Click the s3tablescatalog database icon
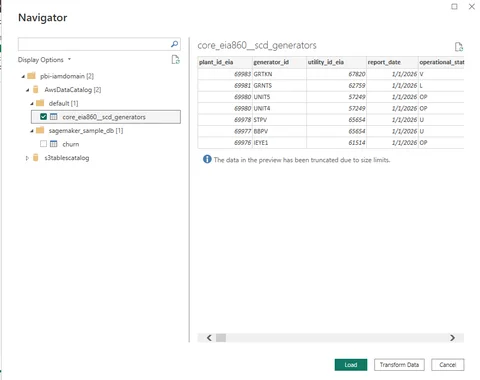Image resolution: width=480 pixels, height=380 pixels. [x=36, y=158]
